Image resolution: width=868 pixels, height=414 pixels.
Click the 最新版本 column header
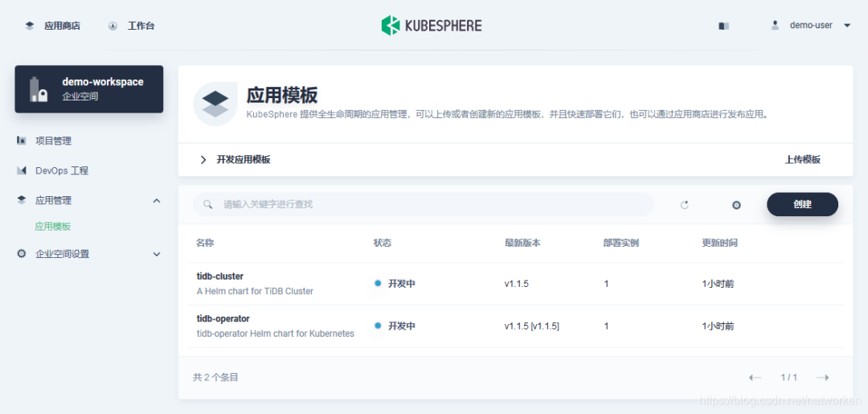click(x=522, y=243)
